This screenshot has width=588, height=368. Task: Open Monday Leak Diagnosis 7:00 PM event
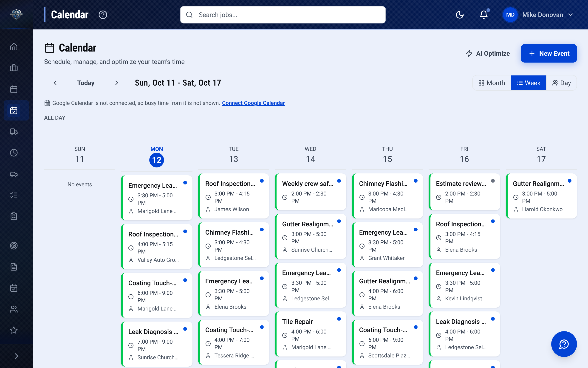pyautogui.click(x=157, y=344)
